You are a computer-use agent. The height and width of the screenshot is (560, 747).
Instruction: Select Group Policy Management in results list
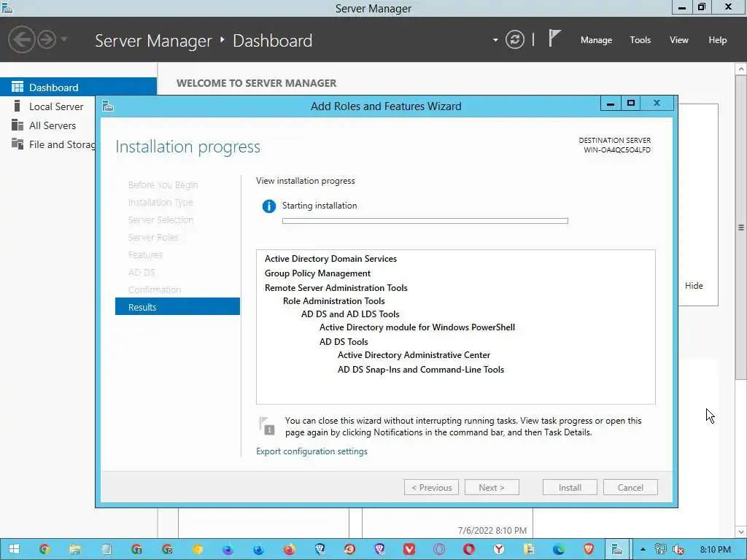(317, 273)
